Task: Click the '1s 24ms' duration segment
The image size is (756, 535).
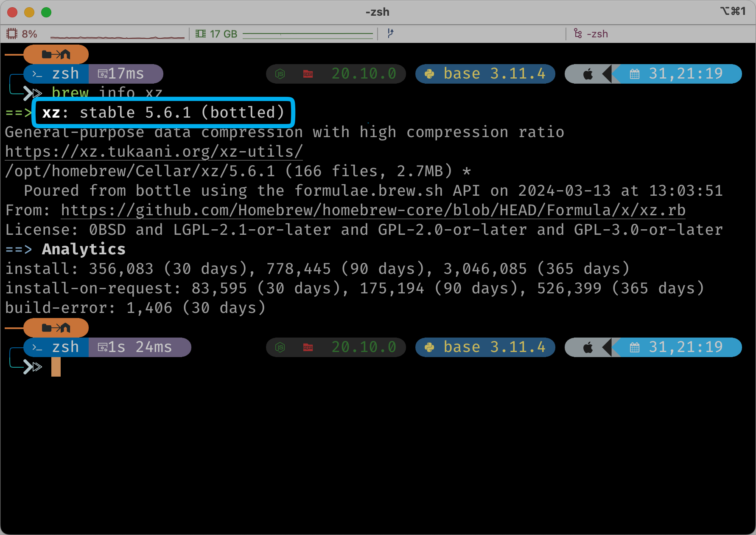Action: coord(140,347)
